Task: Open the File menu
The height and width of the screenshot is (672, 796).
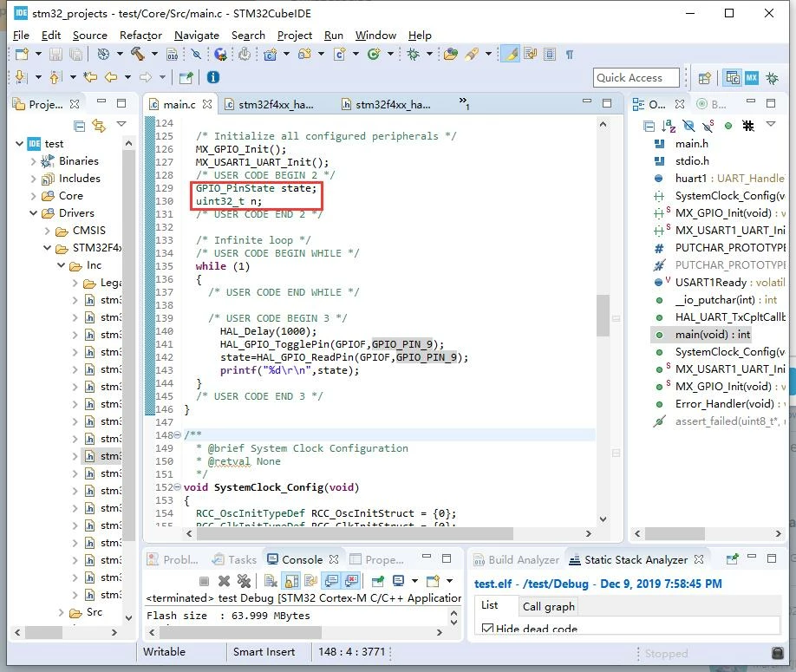Action: click(x=21, y=35)
